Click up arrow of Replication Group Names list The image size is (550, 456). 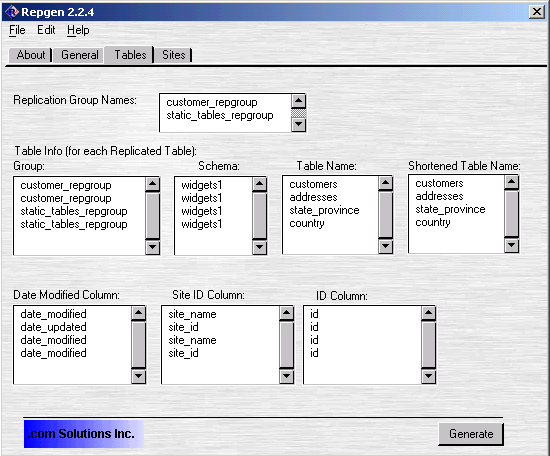point(299,101)
